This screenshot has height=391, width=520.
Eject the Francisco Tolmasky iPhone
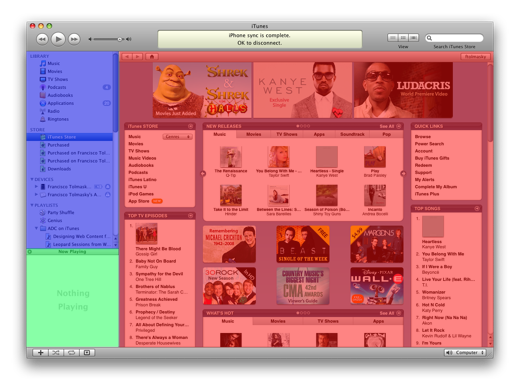108,187
